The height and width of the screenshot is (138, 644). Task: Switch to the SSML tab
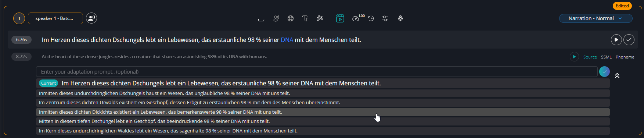(x=606, y=57)
